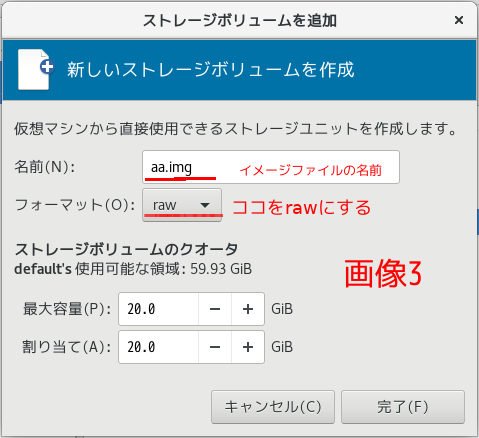This screenshot has height=438, width=479.
Task: Click the 割り当て(A) value field showing 20.0
Action: 159,347
